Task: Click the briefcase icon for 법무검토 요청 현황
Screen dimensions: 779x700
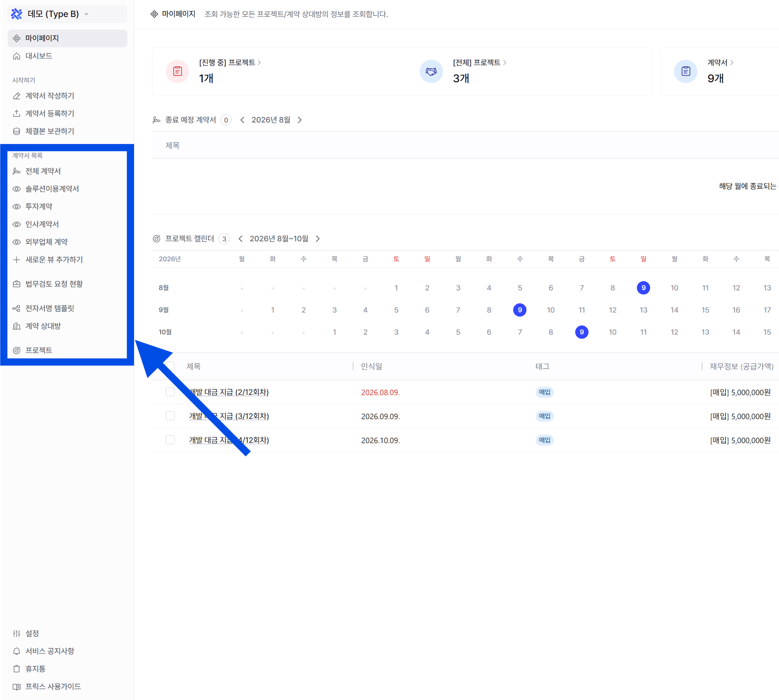Action: (17, 284)
